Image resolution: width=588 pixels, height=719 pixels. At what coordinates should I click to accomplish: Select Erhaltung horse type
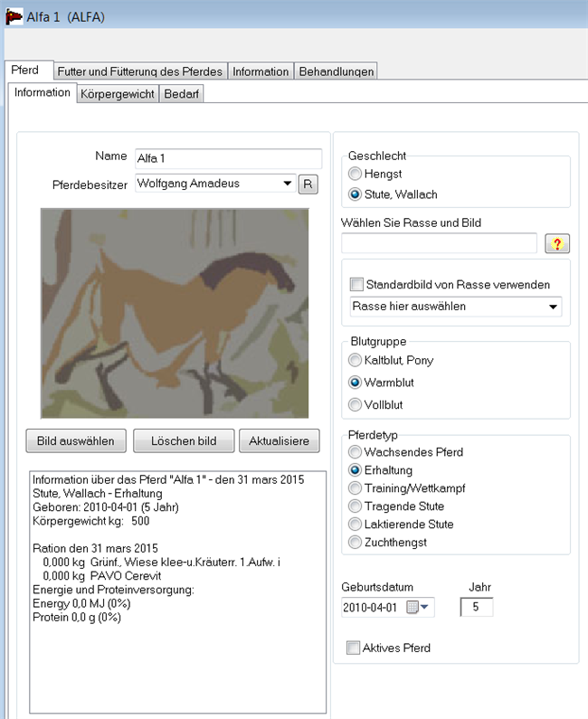(355, 470)
